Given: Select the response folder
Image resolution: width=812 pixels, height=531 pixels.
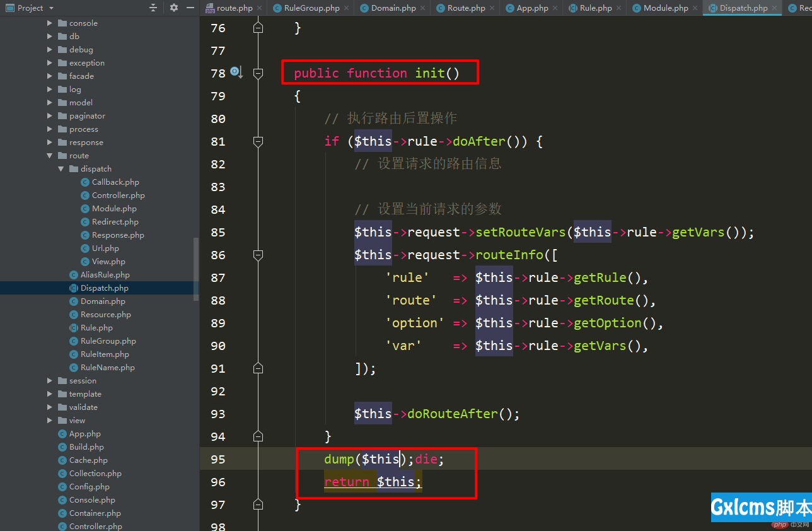Looking at the screenshot, I should (86, 142).
